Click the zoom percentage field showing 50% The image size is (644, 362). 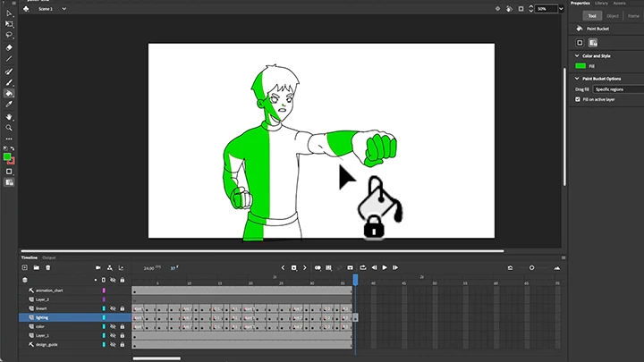[546, 9]
